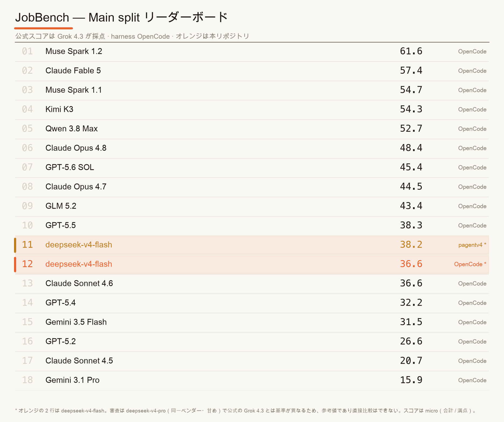Select the Claude Fable 5 row name
Screen dimensions: 504x422
coord(73,71)
